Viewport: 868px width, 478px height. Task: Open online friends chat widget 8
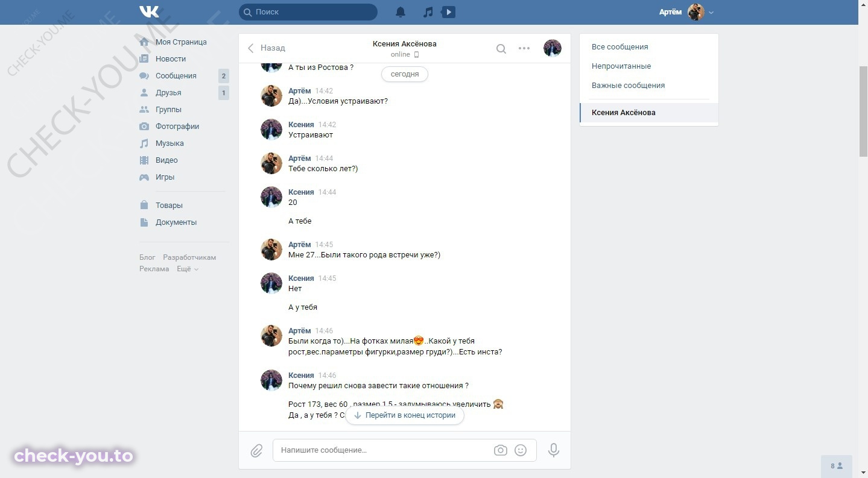click(837, 467)
